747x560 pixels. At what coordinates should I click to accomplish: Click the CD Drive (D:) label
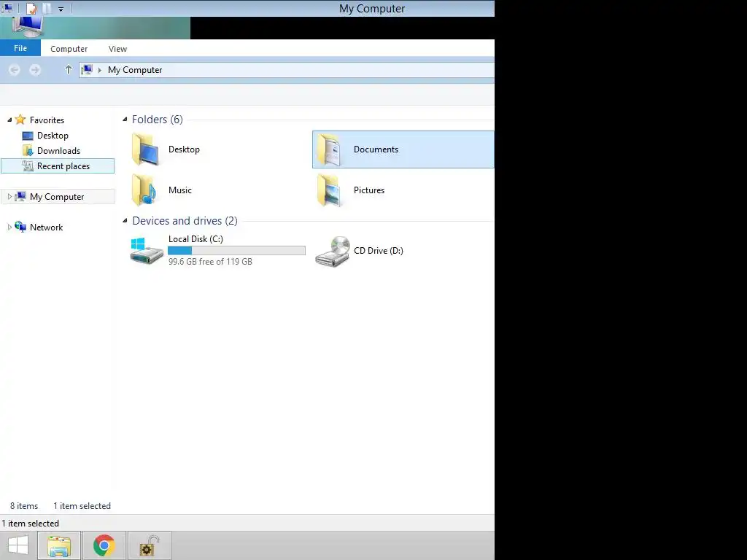pos(379,251)
